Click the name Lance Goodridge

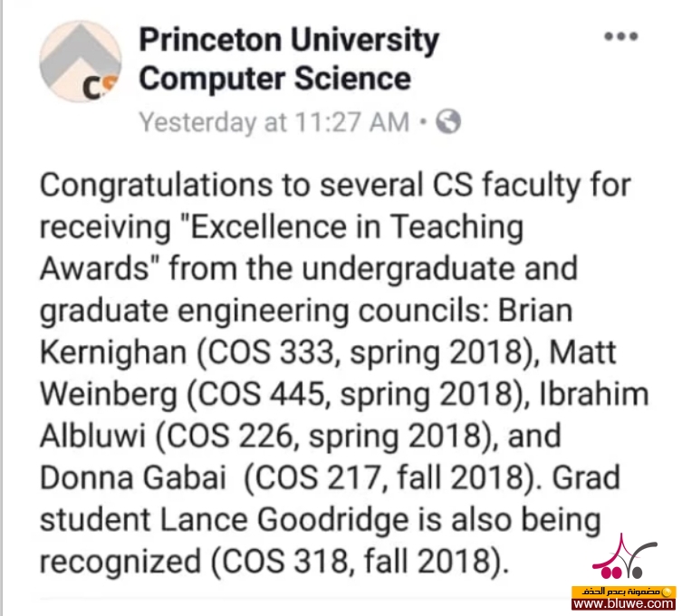pyautogui.click(x=285, y=520)
